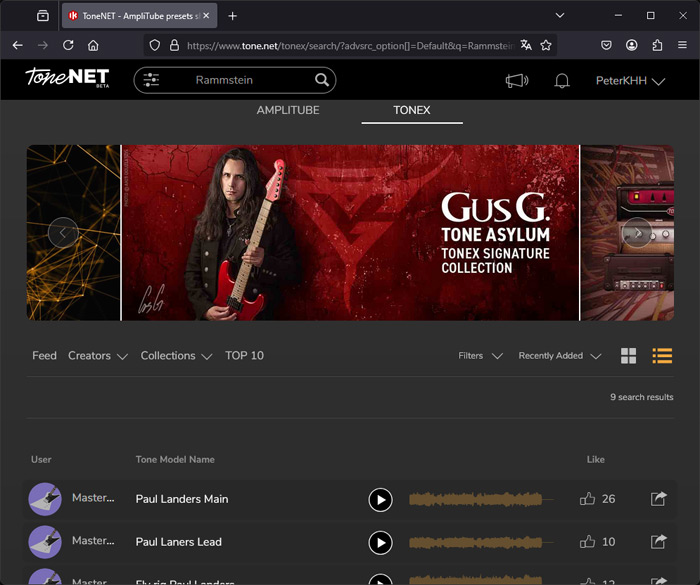Screen dimensions: 700x585
Task: Open Paul Laners Lead tone model
Action: pos(179,542)
